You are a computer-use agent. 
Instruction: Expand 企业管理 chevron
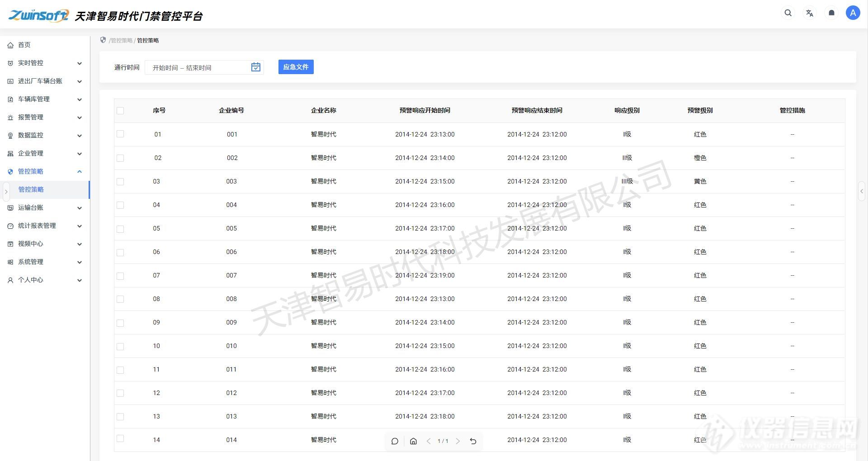point(80,154)
